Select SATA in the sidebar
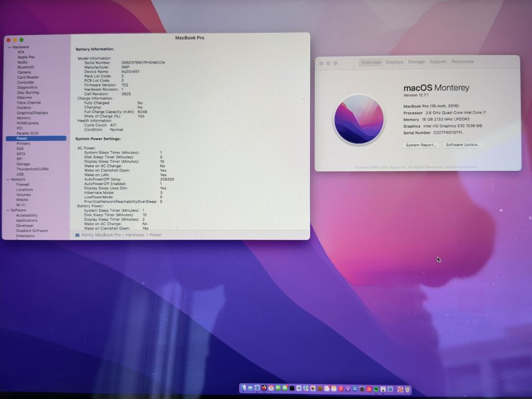This screenshot has width=532, height=399. 21,154
